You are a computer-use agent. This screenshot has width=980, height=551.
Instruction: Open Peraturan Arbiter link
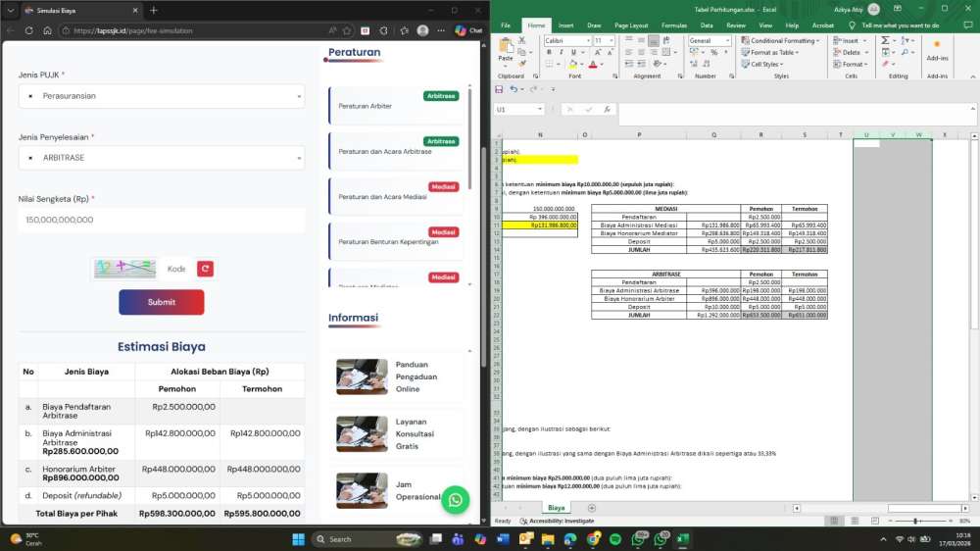click(x=365, y=106)
